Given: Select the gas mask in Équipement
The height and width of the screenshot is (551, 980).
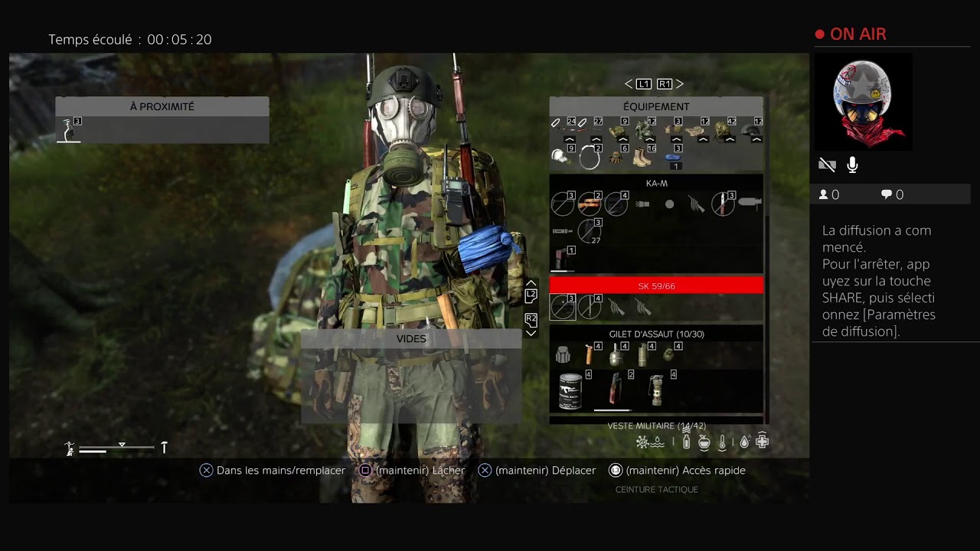Looking at the screenshot, I should [563, 157].
